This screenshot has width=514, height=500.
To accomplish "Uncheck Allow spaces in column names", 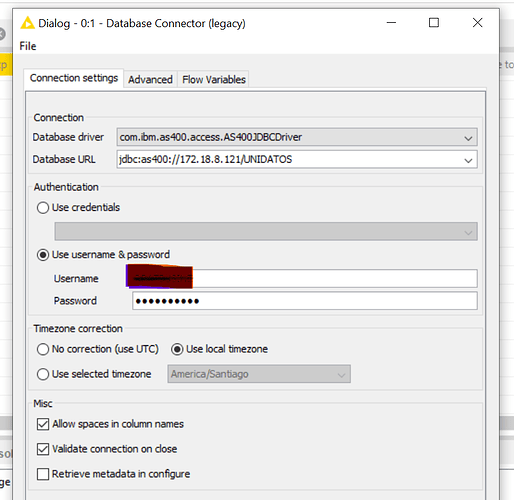I will click(x=43, y=424).
